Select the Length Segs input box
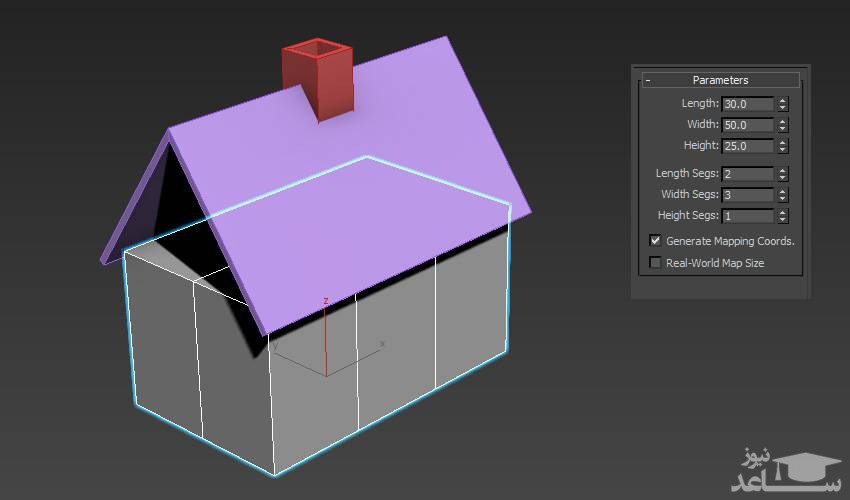 coord(747,174)
